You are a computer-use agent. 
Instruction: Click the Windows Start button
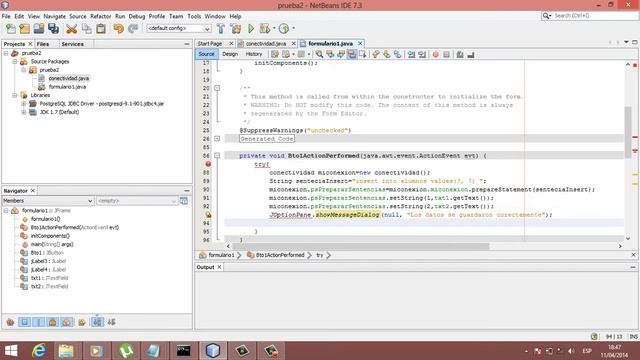[11, 351]
